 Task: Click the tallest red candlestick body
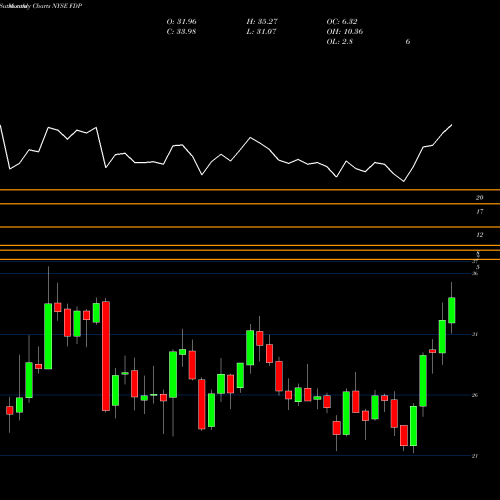pyautogui.click(x=106, y=356)
